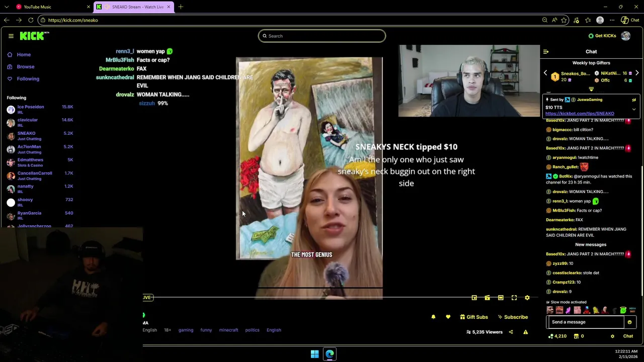Viewport: 644px width, 362px height.
Task: Click Microsoft Edge icon on taskbar
Action: coord(330,354)
